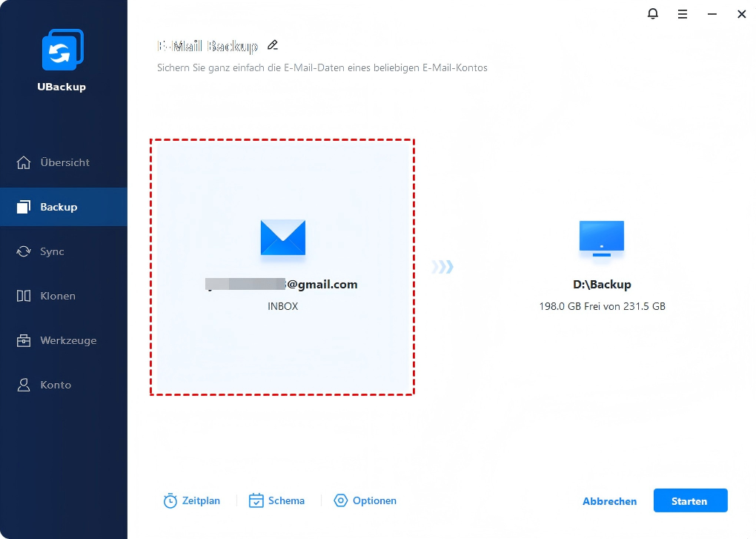Image resolution: width=756 pixels, height=539 pixels.
Task: Open Schema backup scheme settings
Action: (277, 500)
